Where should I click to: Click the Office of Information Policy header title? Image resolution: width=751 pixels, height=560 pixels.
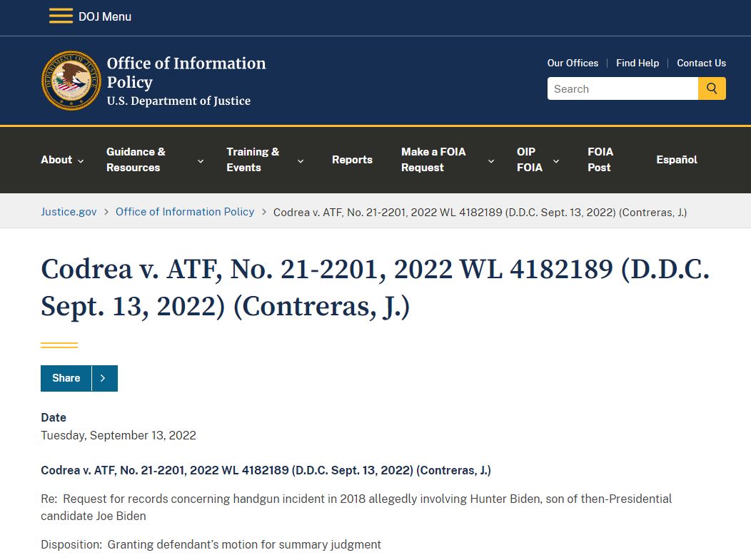(186, 72)
